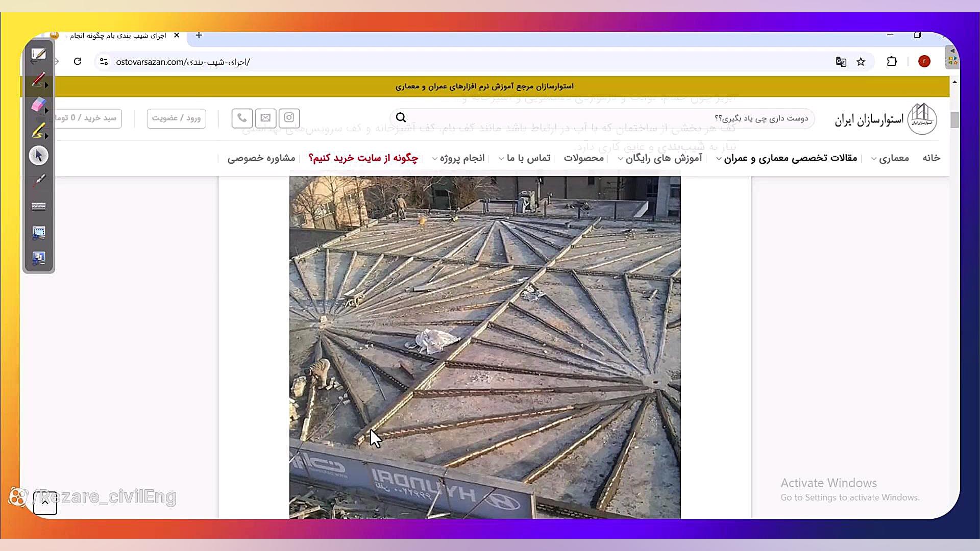The height and width of the screenshot is (551, 980).
Task: Go to the خانه menu item
Action: point(931,158)
